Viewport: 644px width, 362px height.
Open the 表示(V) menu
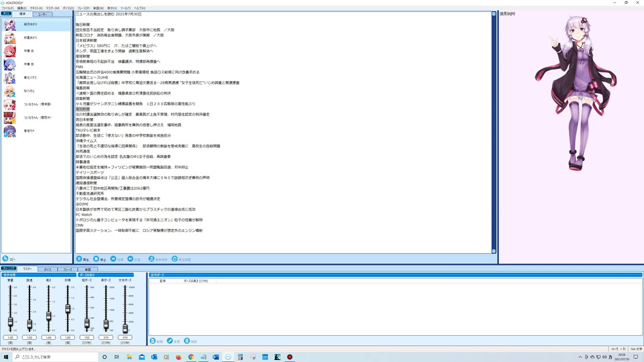[112, 8]
